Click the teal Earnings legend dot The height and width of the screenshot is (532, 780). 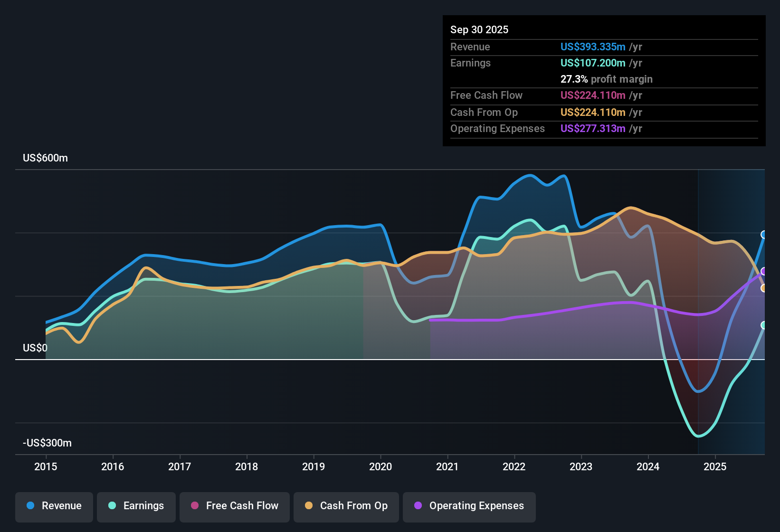pyautogui.click(x=112, y=506)
